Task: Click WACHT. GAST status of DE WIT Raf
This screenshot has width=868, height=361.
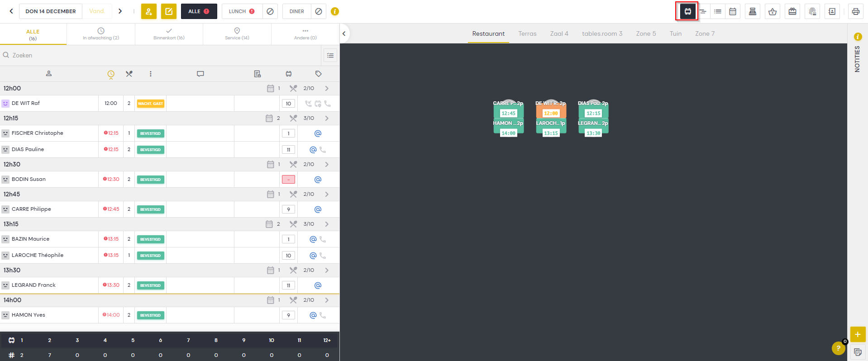Action: point(150,104)
